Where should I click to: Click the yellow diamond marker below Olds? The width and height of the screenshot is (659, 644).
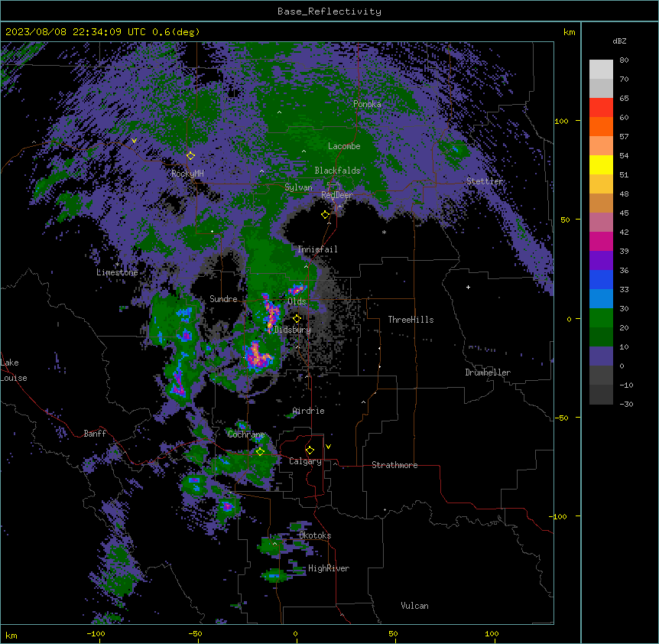pos(297,318)
